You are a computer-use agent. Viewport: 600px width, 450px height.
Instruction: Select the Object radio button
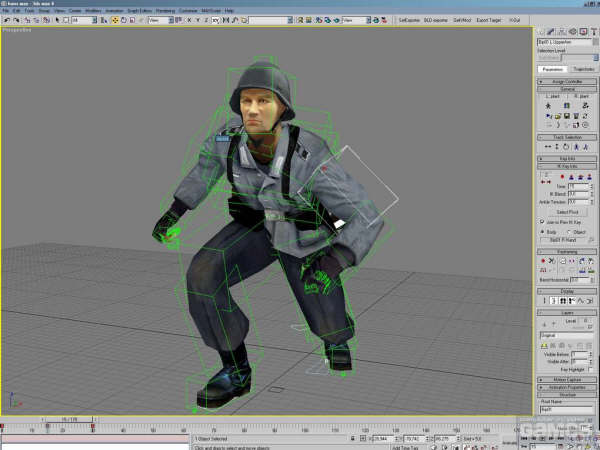coord(569,232)
